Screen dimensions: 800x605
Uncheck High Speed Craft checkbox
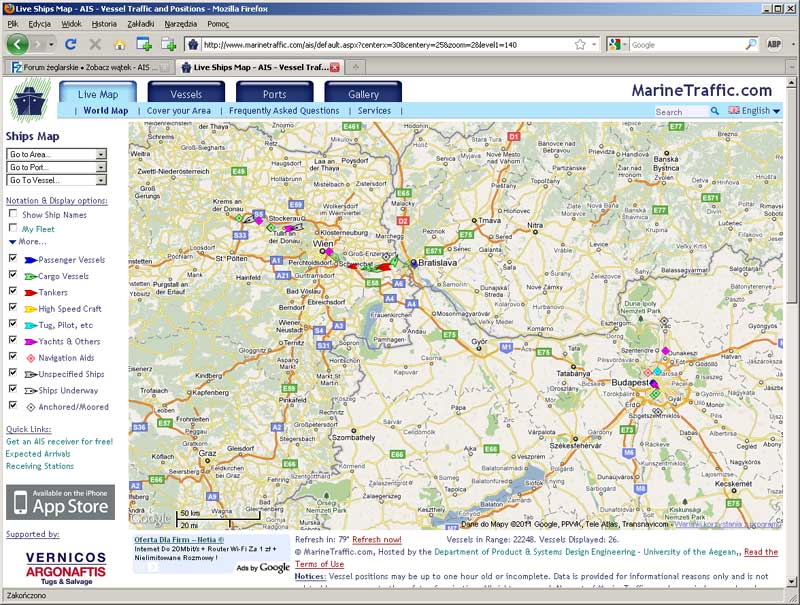pyautogui.click(x=13, y=308)
